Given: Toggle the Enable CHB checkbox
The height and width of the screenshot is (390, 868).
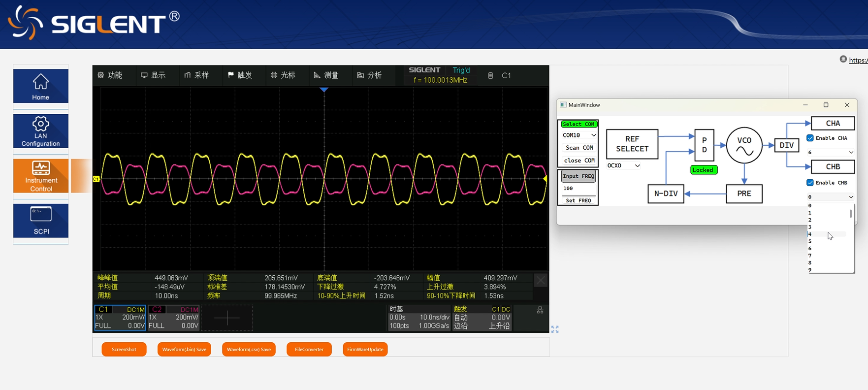Looking at the screenshot, I should pos(810,183).
